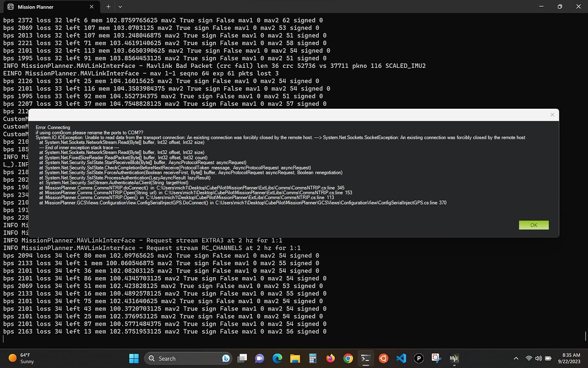
Task: Open Calculator from the taskbar
Action: 312,358
